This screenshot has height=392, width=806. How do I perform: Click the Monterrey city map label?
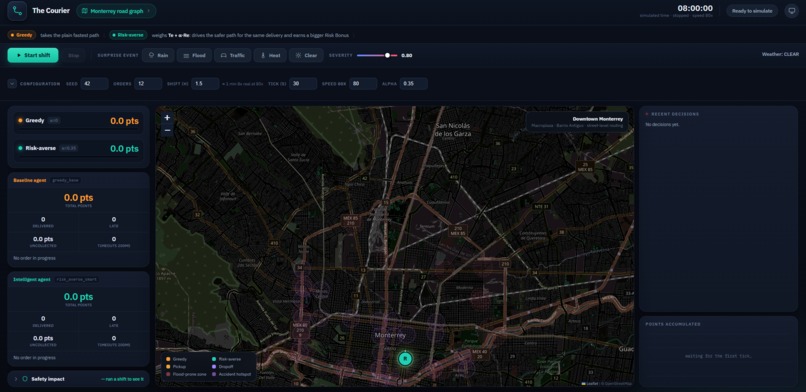390,335
